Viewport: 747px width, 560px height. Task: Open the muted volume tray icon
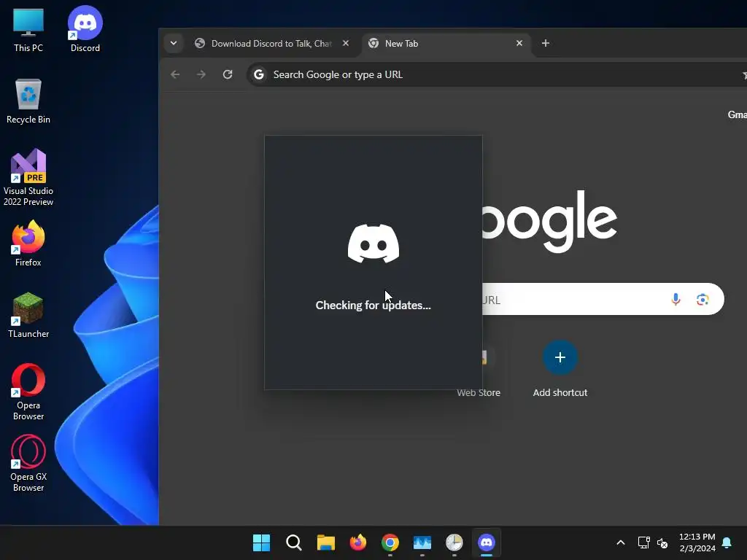click(662, 542)
